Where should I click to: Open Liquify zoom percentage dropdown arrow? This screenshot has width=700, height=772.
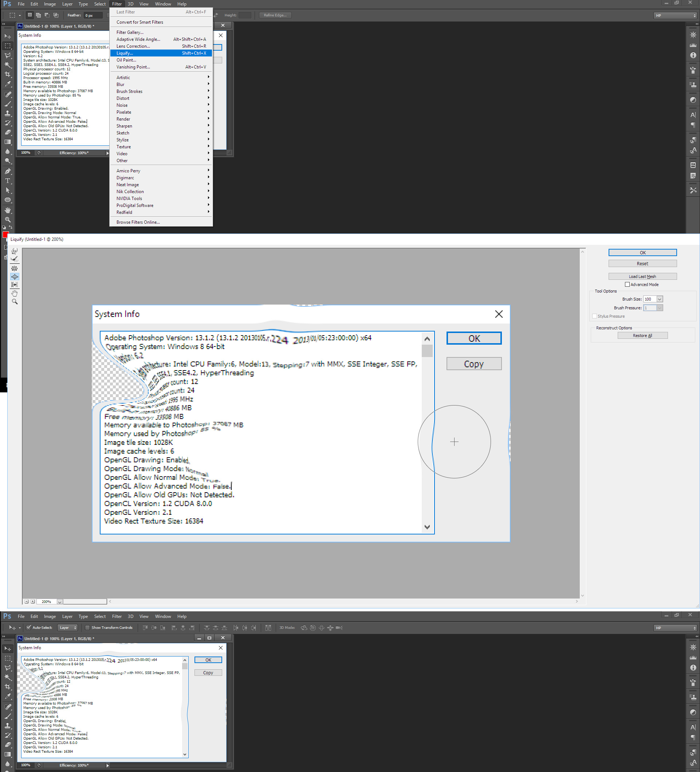pyautogui.click(x=59, y=601)
